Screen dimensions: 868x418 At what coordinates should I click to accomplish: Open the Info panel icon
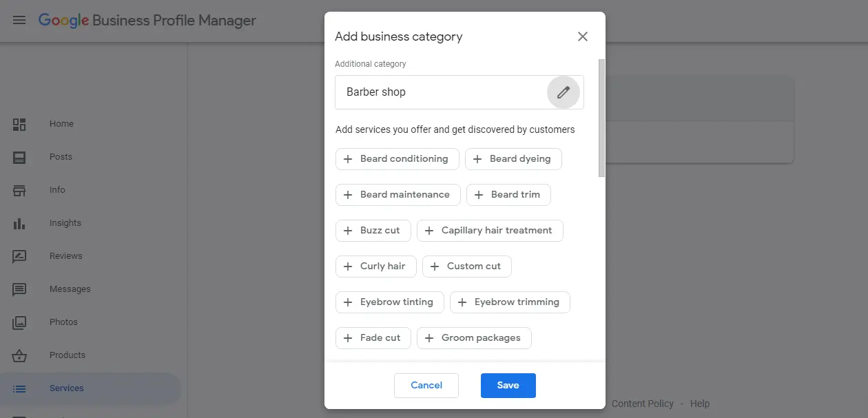(19, 190)
